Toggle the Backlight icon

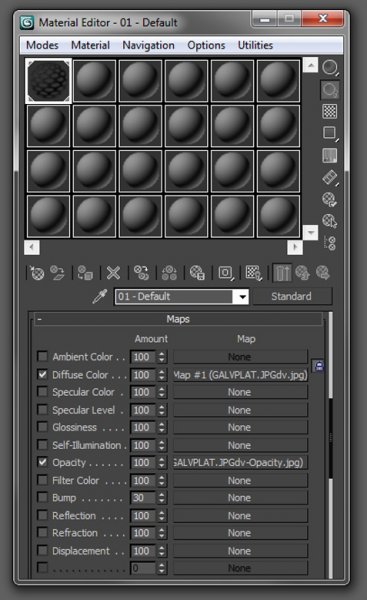[329, 90]
